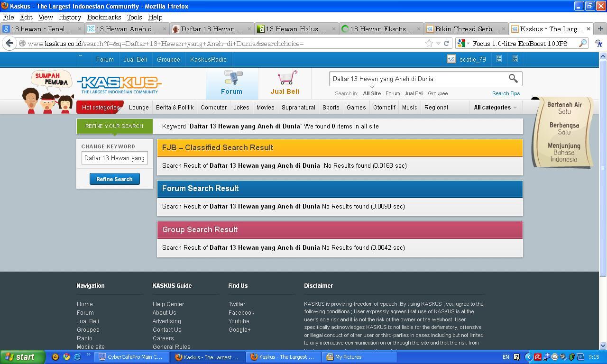Click the KASKUS logo
Image resolution: width=607 pixels, height=364 pixels.
coord(119,85)
